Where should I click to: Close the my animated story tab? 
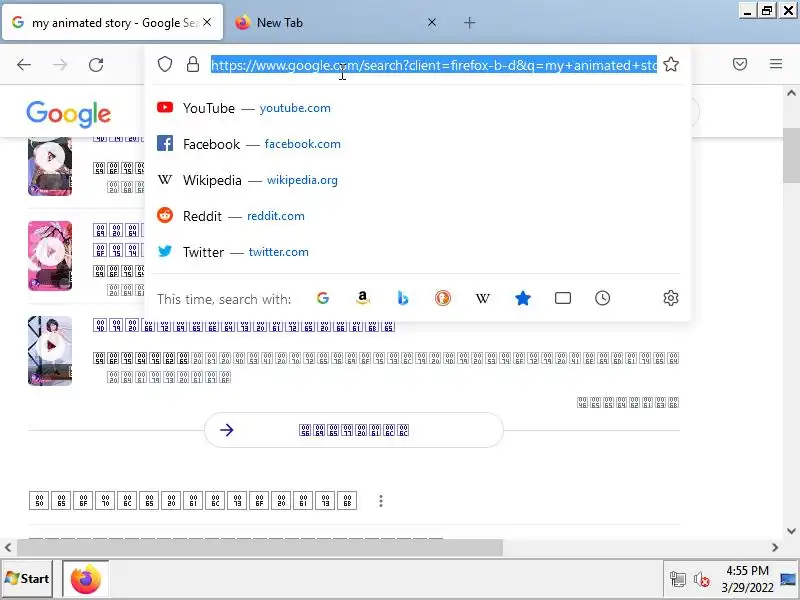[207, 22]
